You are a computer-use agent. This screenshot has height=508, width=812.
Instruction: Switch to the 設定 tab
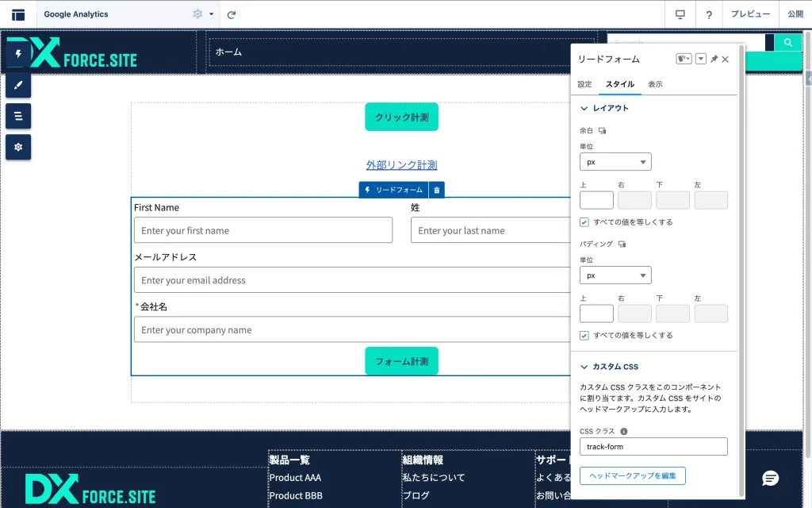[584, 84]
